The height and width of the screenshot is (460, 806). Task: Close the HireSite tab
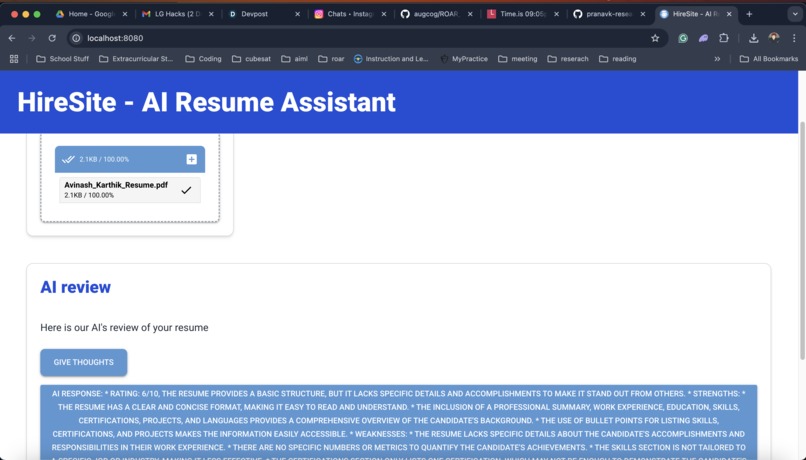click(x=729, y=14)
